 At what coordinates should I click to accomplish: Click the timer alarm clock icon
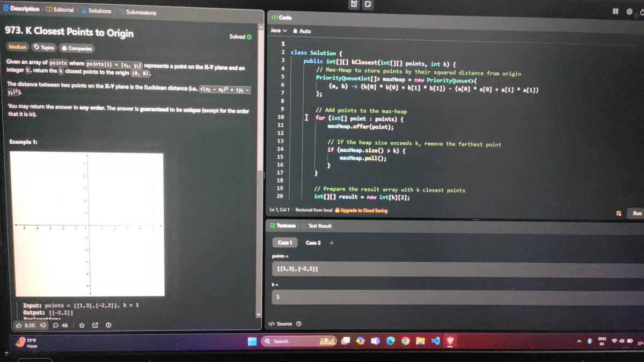(x=354, y=4)
